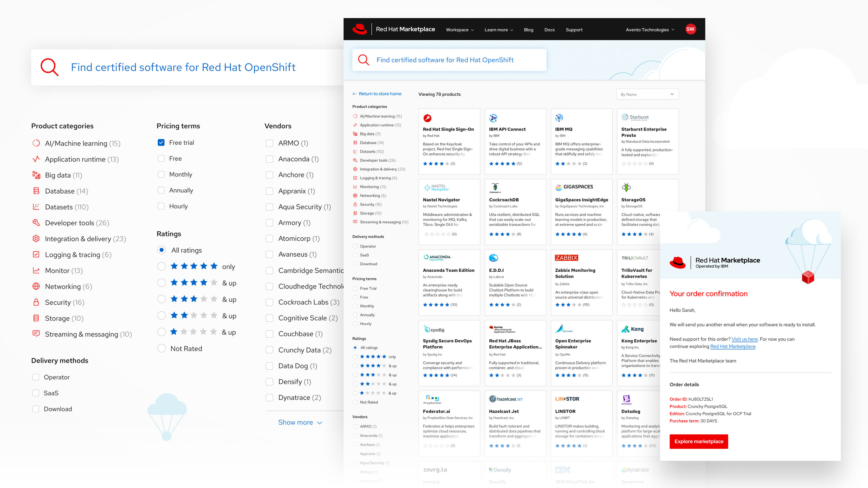Expand the vendors list with Show more
868x488 pixels.
coord(300,422)
